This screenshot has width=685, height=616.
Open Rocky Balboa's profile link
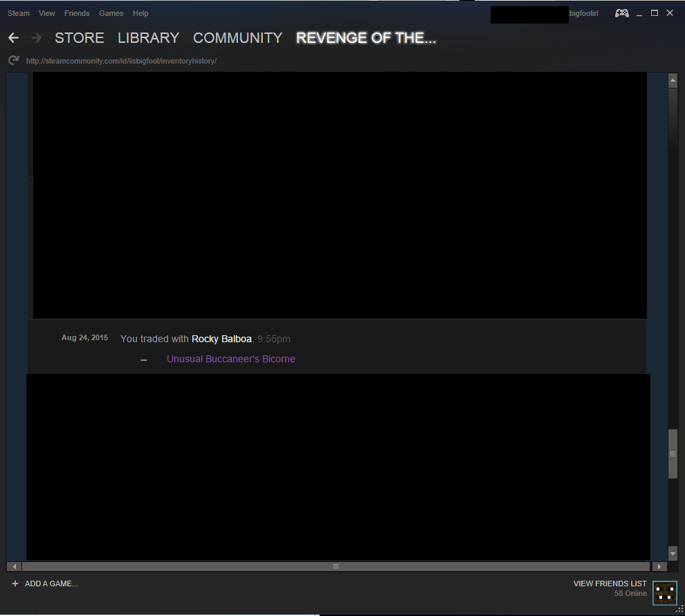[x=221, y=339]
